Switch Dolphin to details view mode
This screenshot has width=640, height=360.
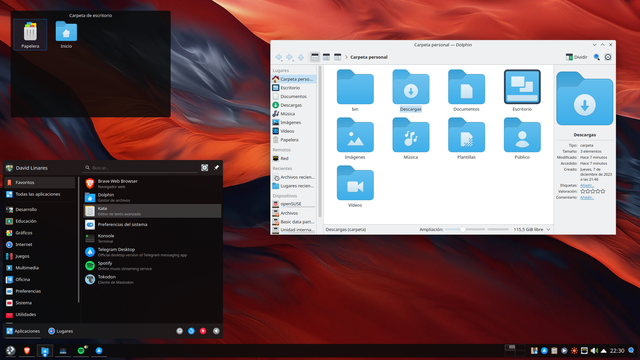click(338, 57)
